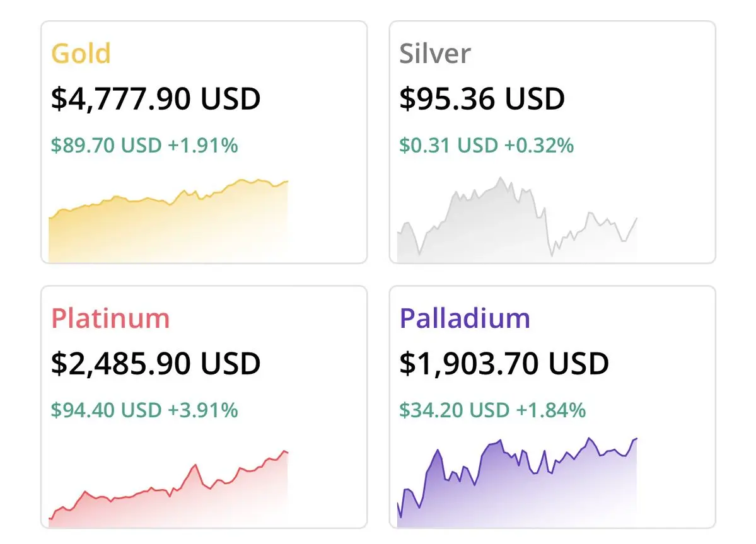The height and width of the screenshot is (544, 756).
Task: Open the Platinum title link
Action: pyautogui.click(x=110, y=318)
